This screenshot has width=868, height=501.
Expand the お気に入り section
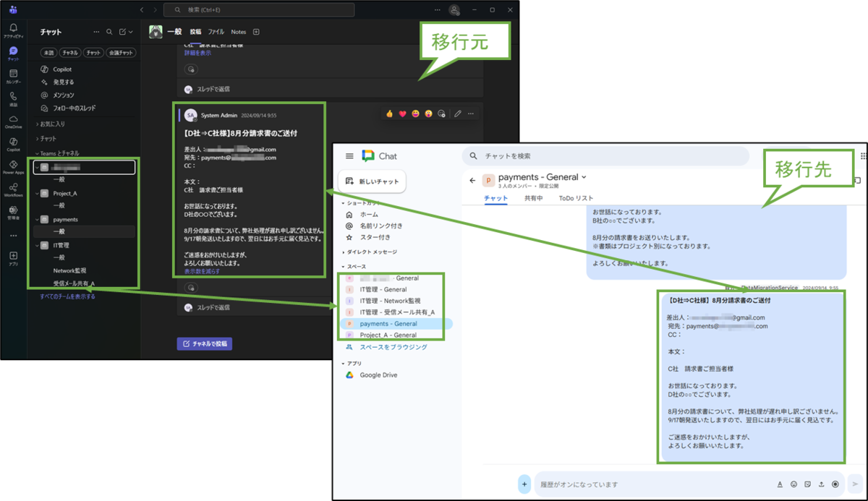pyautogui.click(x=51, y=124)
